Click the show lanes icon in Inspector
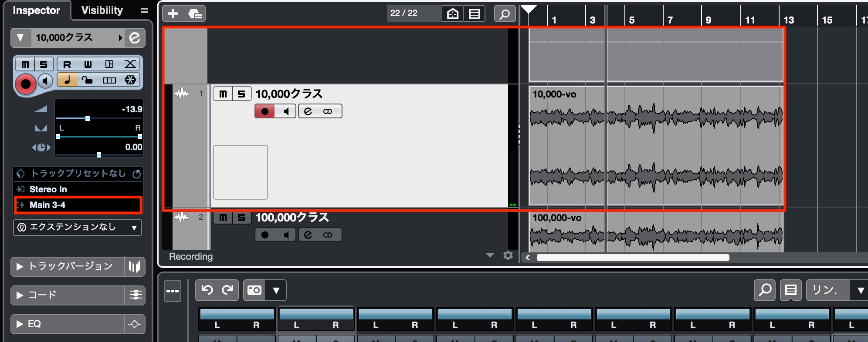The image size is (868, 342). tap(109, 80)
